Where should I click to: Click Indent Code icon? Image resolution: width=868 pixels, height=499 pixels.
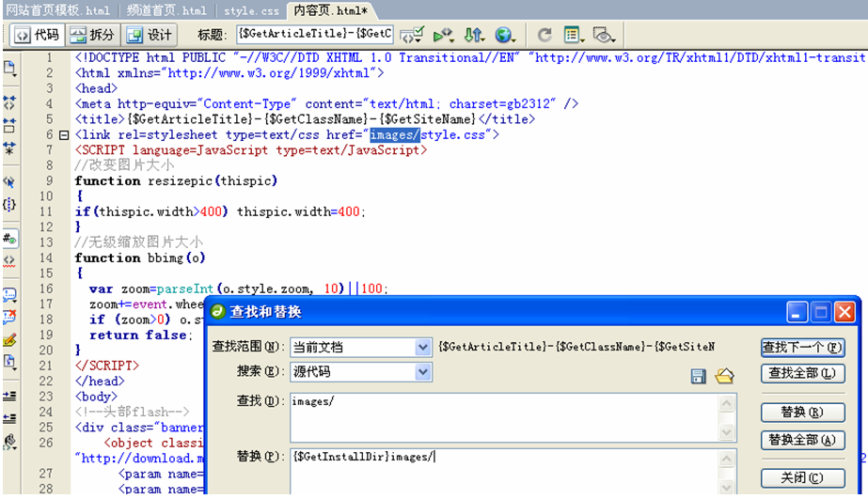[10, 397]
